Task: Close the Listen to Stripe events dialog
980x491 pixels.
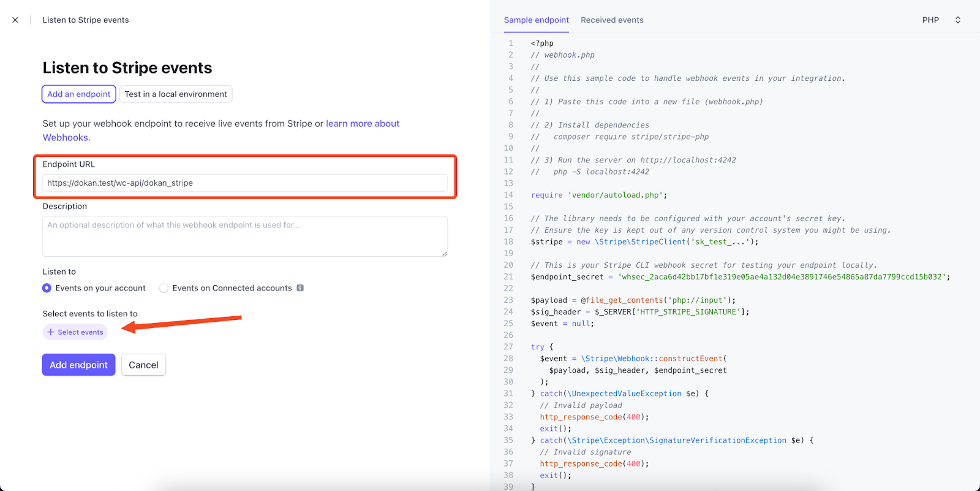Action: pos(15,20)
